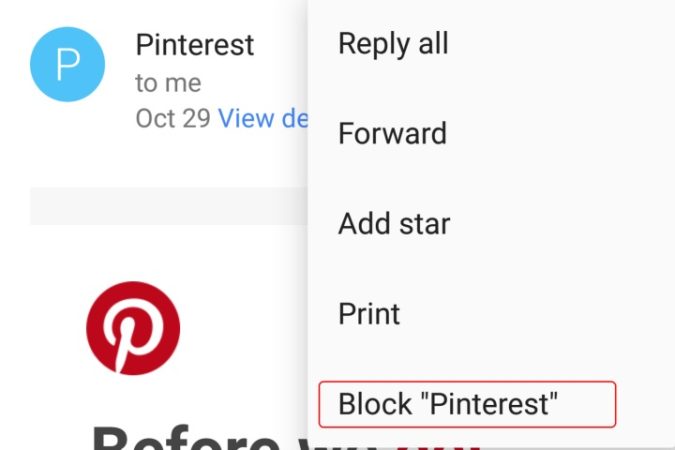Click the red Pinterest logo
The image size is (675, 450).
pos(133,328)
